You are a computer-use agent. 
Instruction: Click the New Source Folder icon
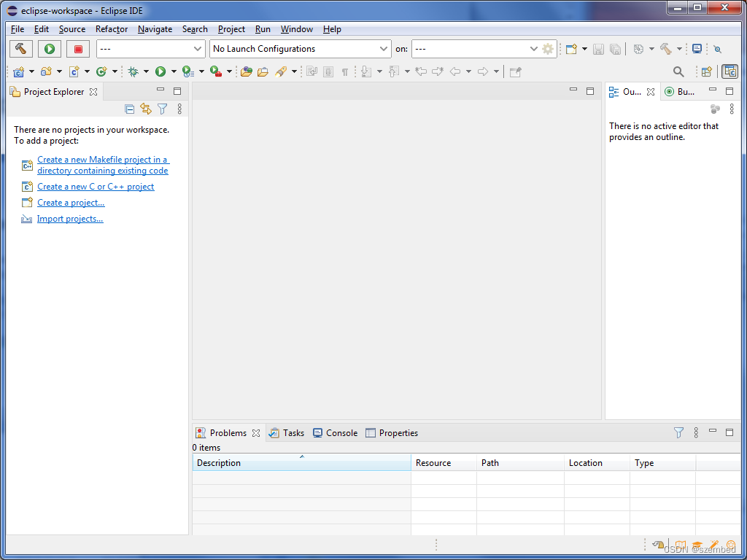[x=46, y=72]
